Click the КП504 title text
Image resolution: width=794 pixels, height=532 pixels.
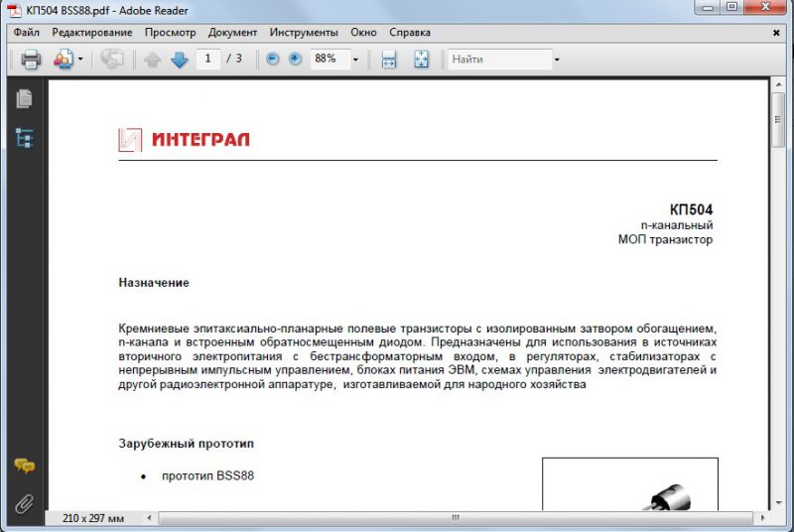[x=691, y=209]
